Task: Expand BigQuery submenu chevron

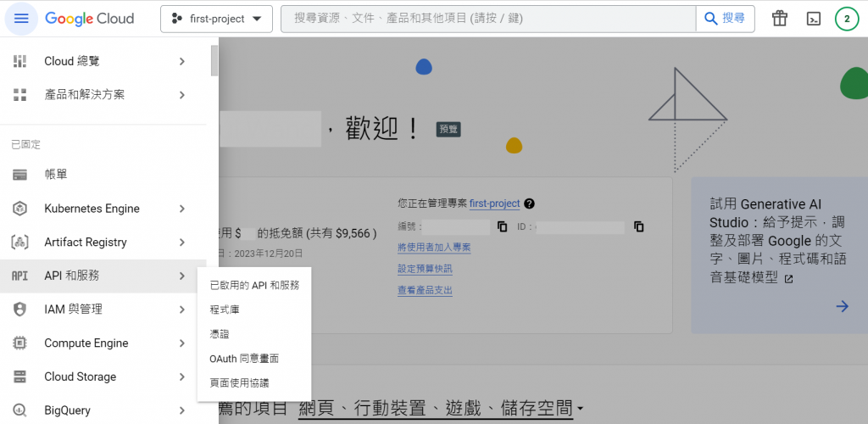Action: 182,410
